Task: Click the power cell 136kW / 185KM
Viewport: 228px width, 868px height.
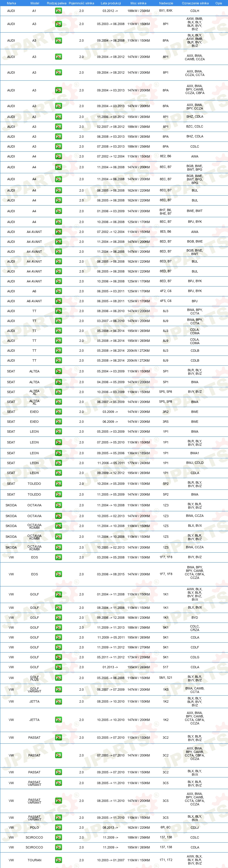Action: (x=138, y=453)
